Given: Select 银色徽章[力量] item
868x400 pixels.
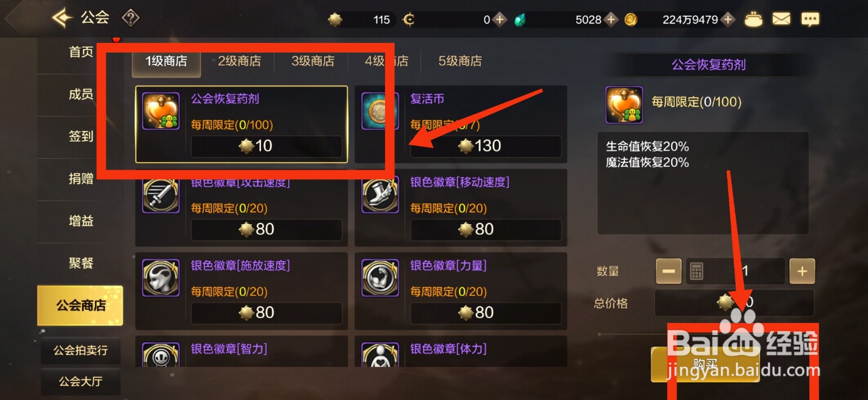Looking at the screenshot, I should point(461,291).
